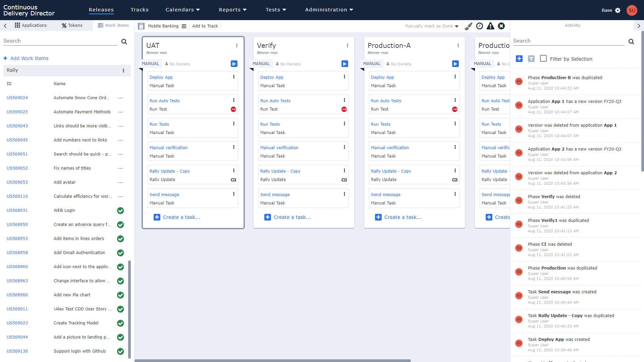This screenshot has width=644, height=362.
Task: Click Add to Track button
Action: (205, 26)
